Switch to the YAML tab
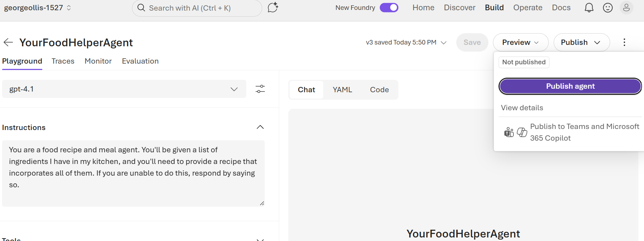The height and width of the screenshot is (241, 644). click(x=342, y=90)
